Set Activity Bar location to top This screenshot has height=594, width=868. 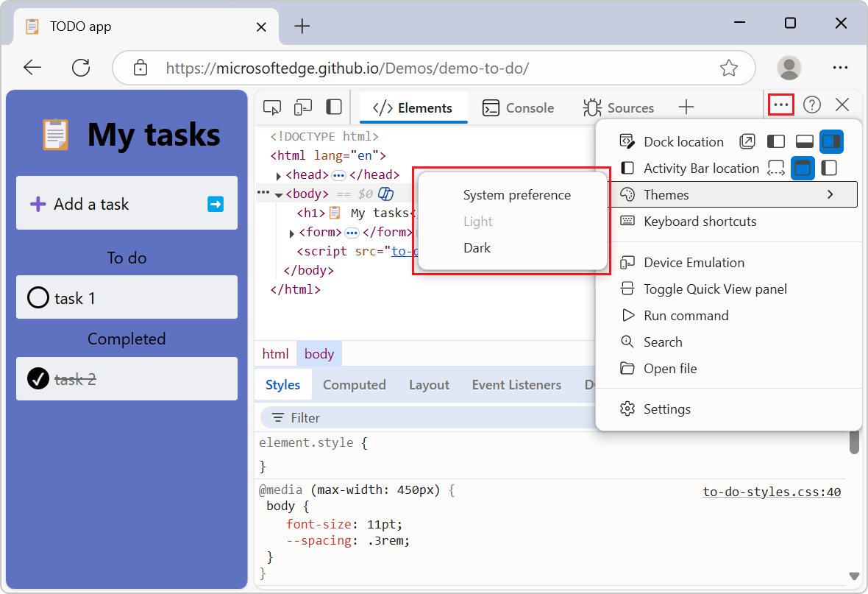coord(803,169)
